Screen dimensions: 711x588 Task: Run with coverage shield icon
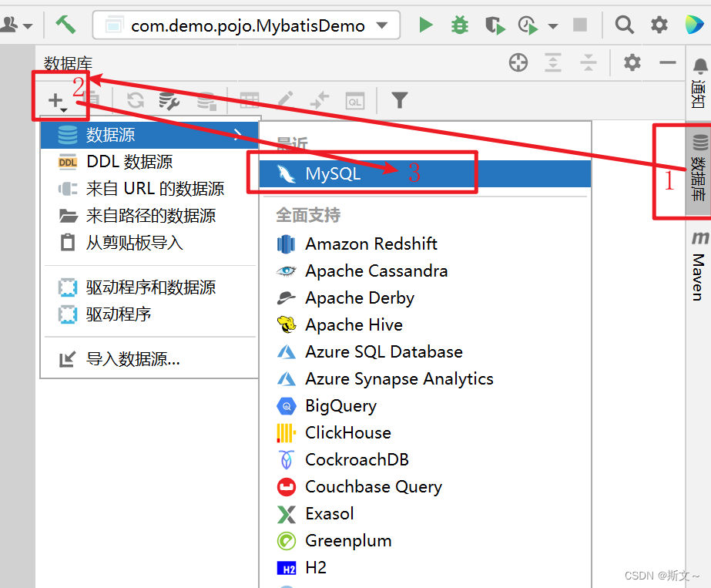coord(495,25)
